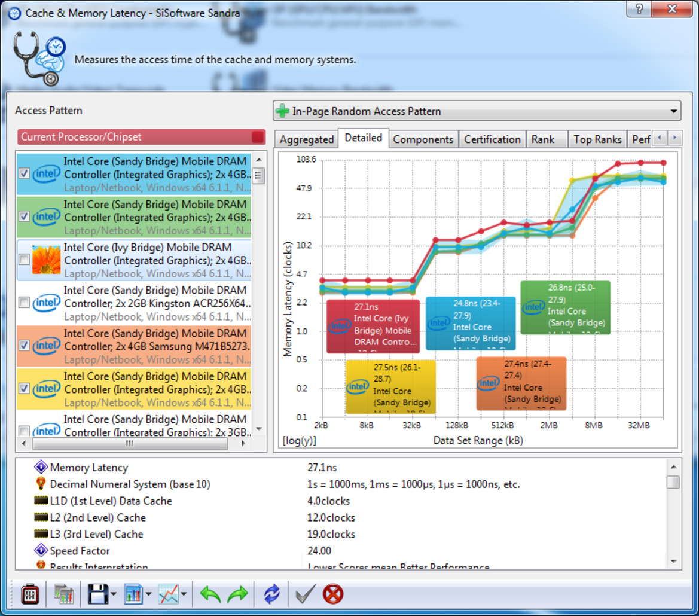Click the red Cancel X icon
The width and height of the screenshot is (699, 616).
pyautogui.click(x=333, y=594)
